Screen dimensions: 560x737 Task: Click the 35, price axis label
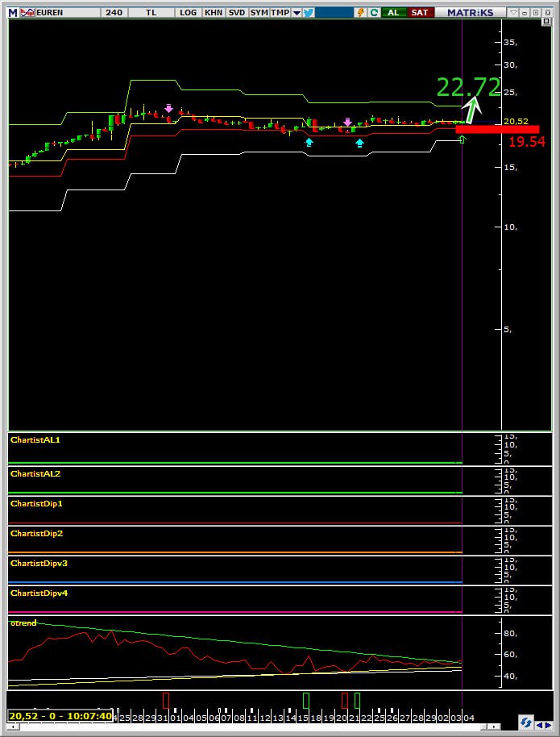point(510,42)
